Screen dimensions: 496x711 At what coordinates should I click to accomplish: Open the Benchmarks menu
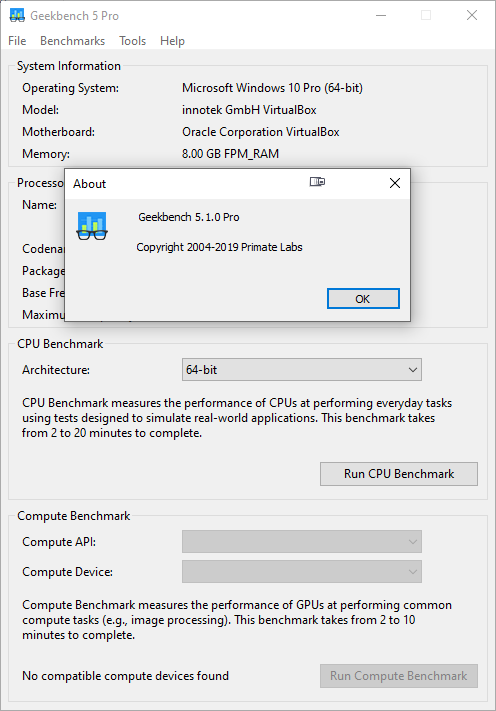click(x=73, y=41)
